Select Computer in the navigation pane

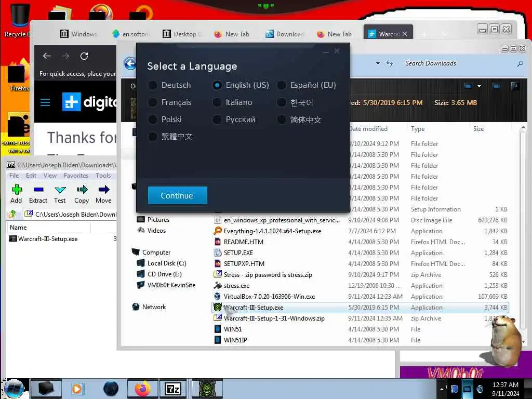[x=151, y=252]
